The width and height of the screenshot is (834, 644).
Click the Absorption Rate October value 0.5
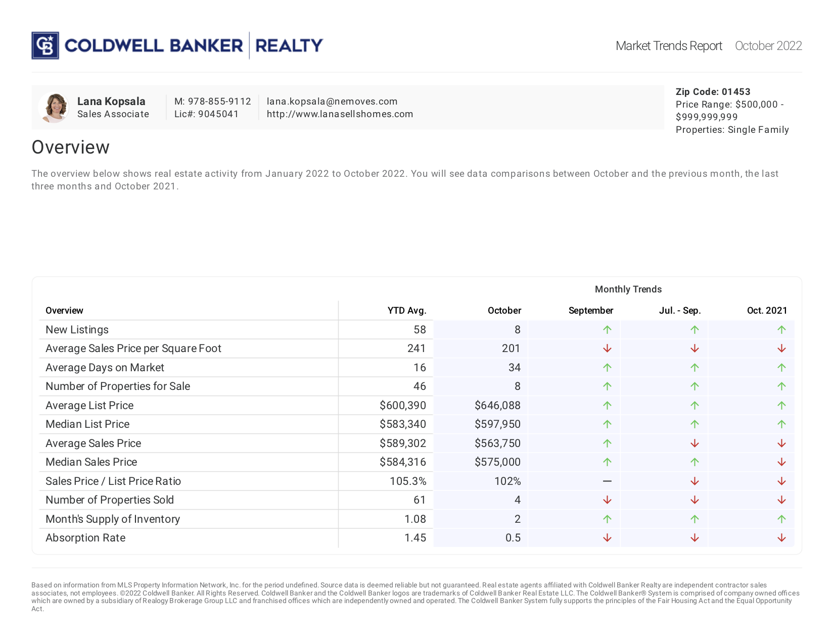(x=513, y=538)
